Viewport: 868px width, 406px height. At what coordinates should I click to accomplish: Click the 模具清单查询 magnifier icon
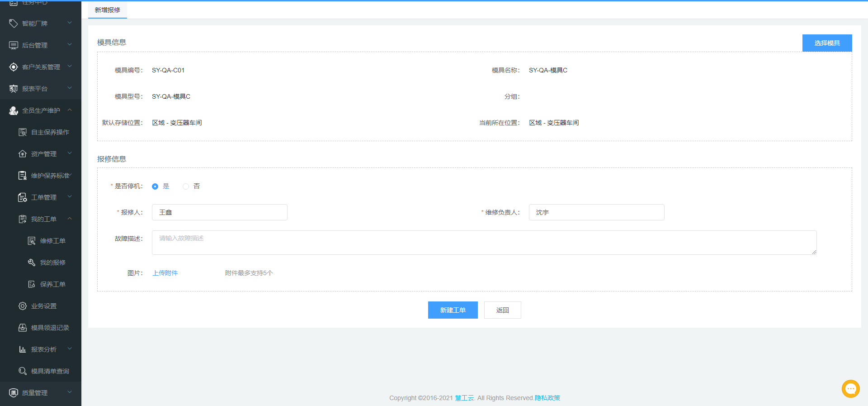[23, 371]
